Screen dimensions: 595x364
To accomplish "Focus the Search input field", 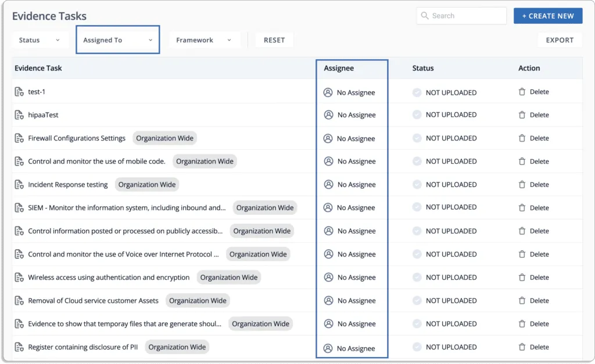I will [x=461, y=16].
